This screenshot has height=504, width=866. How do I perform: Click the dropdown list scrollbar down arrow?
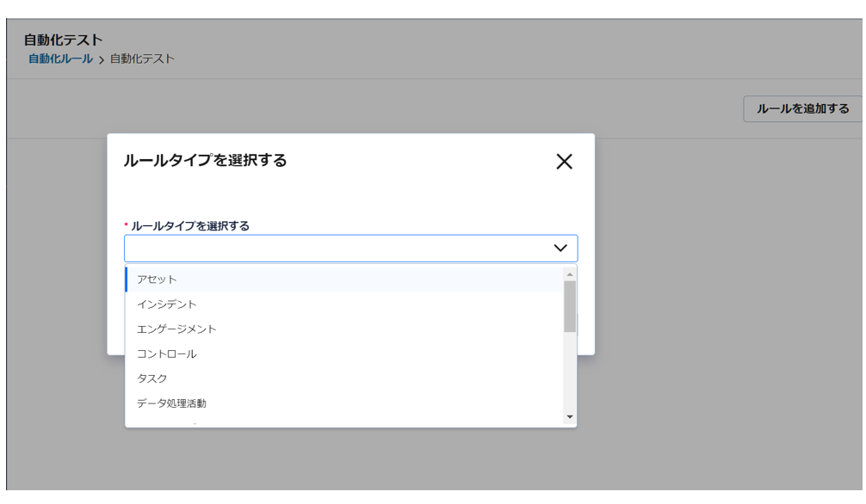click(x=570, y=417)
